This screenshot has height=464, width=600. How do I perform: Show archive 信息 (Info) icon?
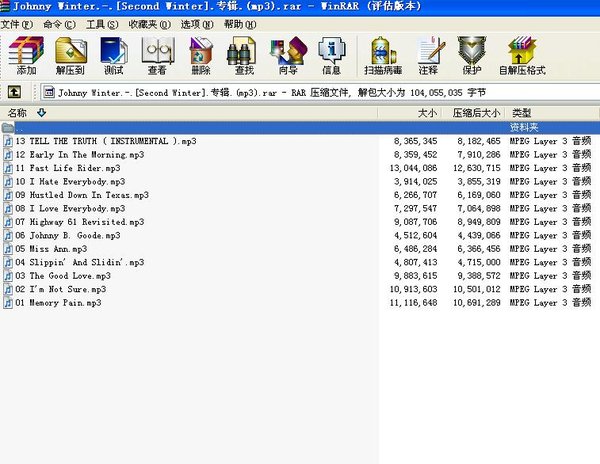(x=331, y=55)
